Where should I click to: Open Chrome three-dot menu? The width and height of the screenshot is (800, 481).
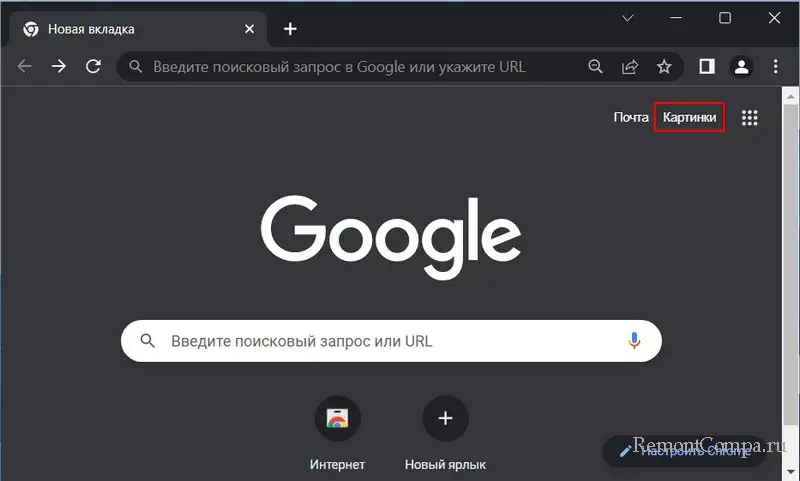pyautogui.click(x=775, y=67)
